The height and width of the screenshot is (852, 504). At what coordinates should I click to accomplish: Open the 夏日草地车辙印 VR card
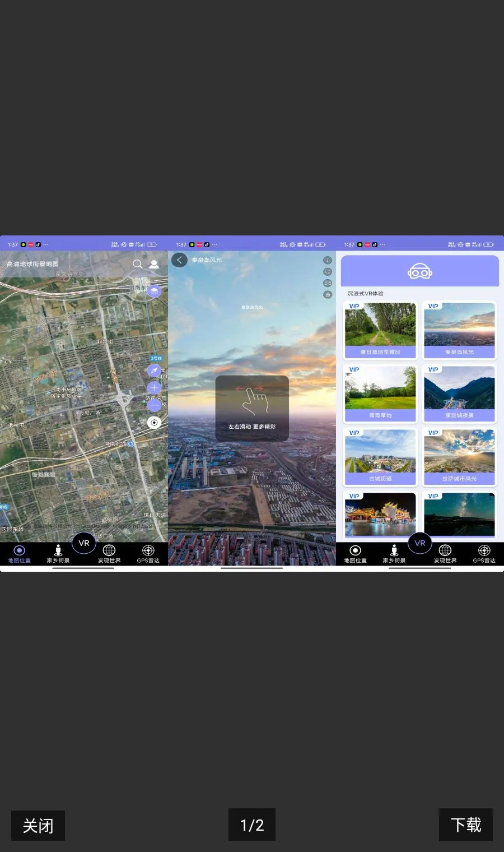click(380, 330)
